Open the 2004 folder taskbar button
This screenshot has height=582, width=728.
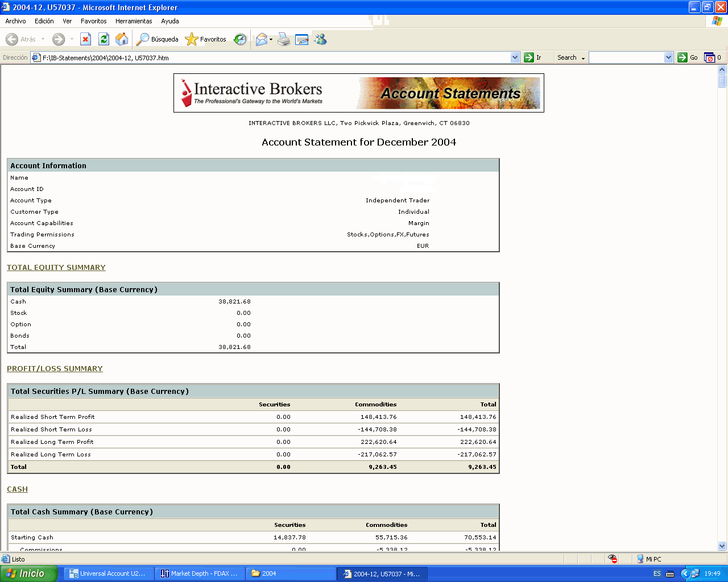click(x=291, y=573)
